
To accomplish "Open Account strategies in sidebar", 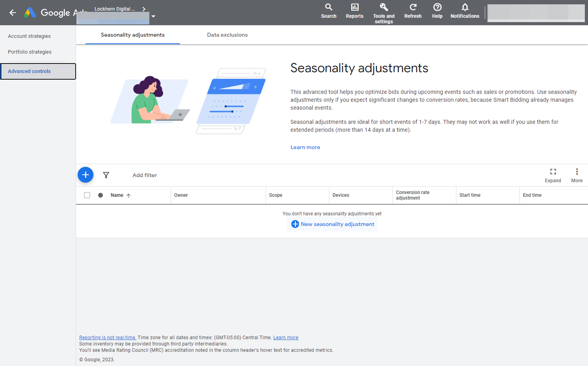I will [29, 36].
